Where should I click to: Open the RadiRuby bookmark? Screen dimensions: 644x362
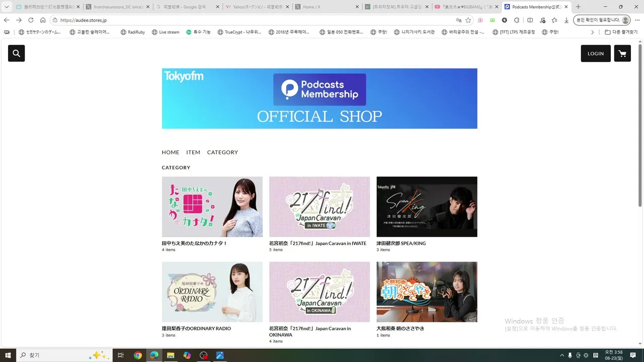[132, 32]
